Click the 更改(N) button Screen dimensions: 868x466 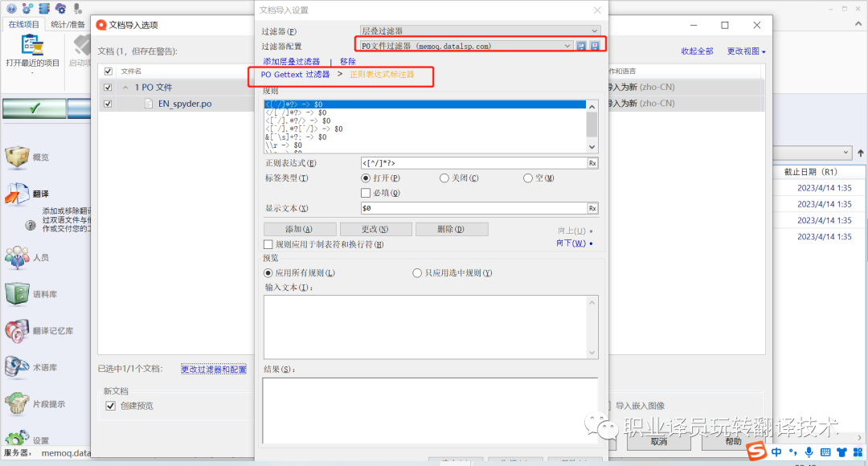pyautogui.click(x=375, y=229)
